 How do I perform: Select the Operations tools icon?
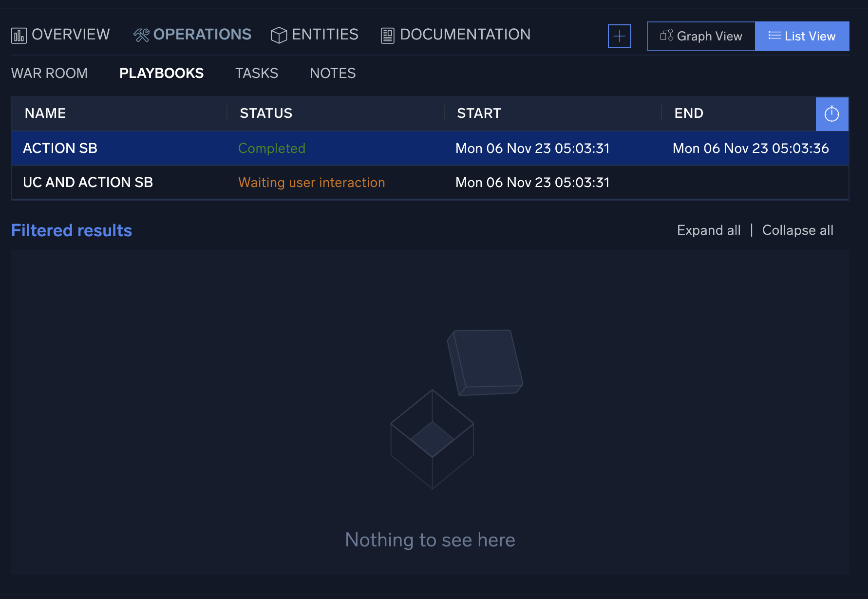(x=141, y=34)
